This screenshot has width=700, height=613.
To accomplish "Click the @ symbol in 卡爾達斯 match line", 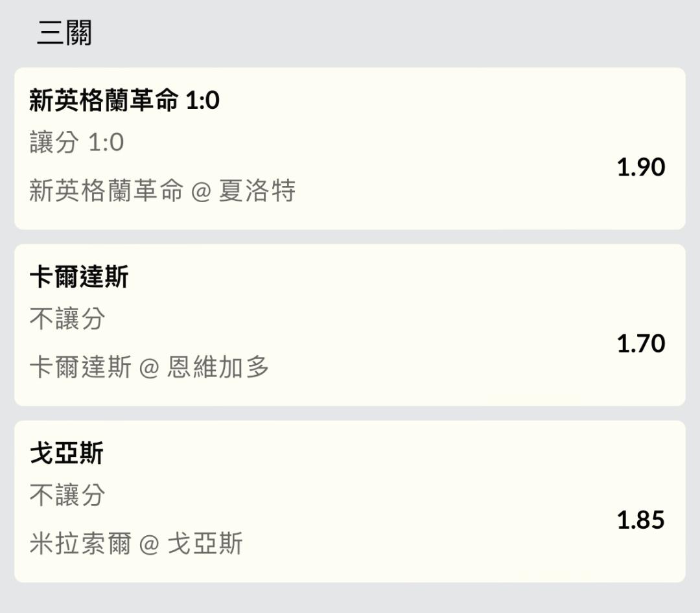I will coord(149,368).
